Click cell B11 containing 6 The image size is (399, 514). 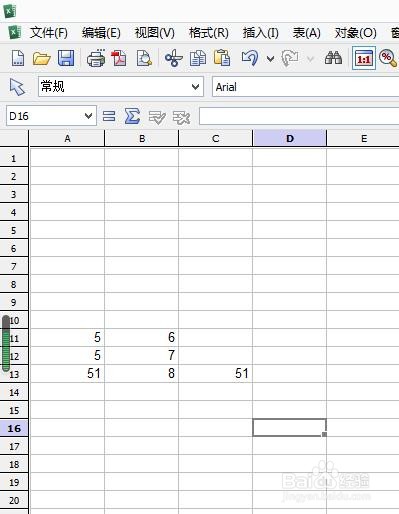tap(142, 337)
